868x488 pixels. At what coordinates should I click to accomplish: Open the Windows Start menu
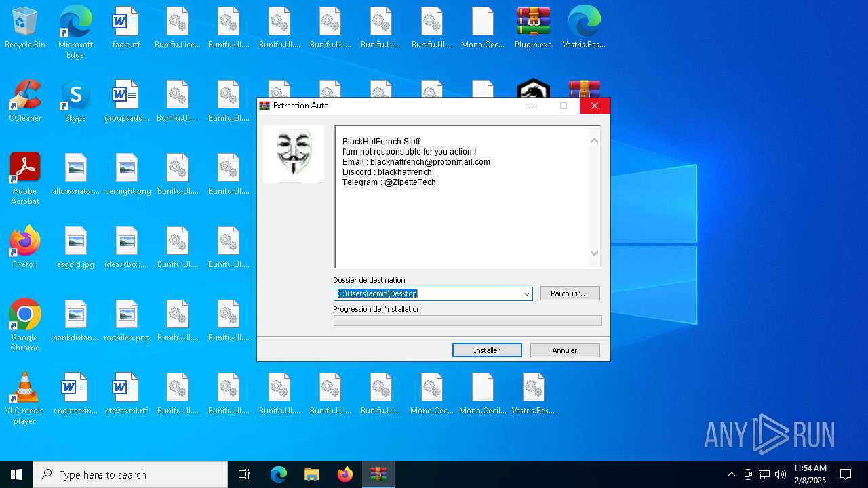click(x=16, y=474)
